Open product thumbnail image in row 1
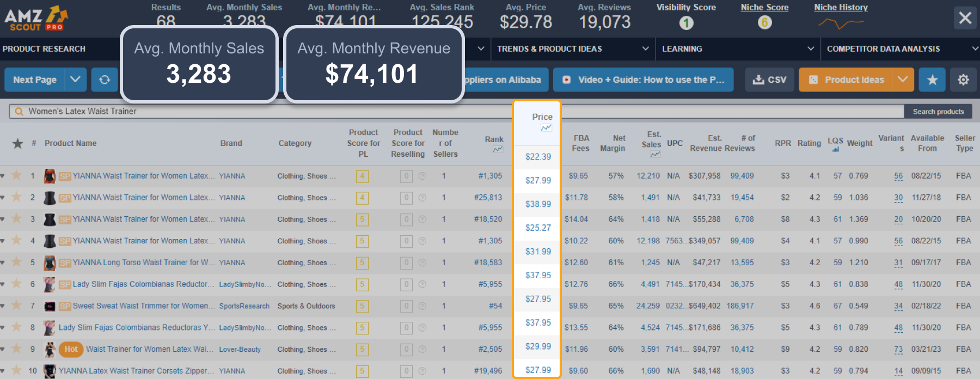Screen dimensions: 980x379 pos(50,176)
